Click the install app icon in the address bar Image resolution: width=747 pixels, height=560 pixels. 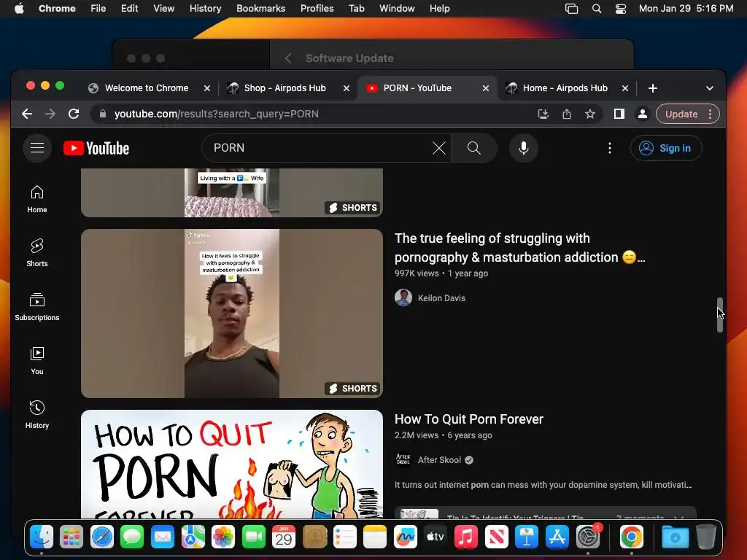(x=543, y=114)
